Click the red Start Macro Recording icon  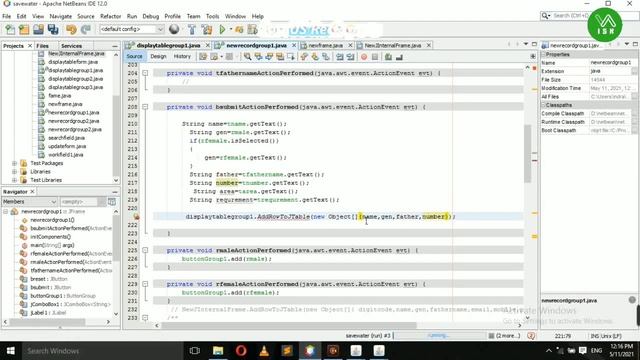[x=364, y=57]
